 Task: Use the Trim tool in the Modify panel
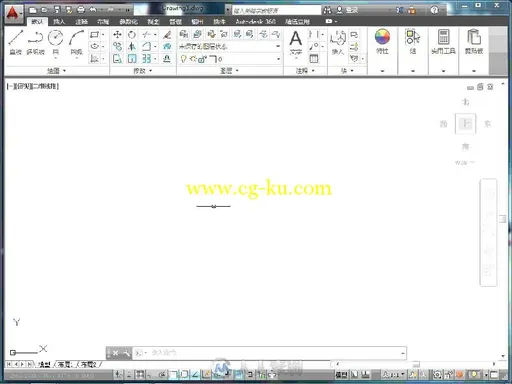pos(146,34)
